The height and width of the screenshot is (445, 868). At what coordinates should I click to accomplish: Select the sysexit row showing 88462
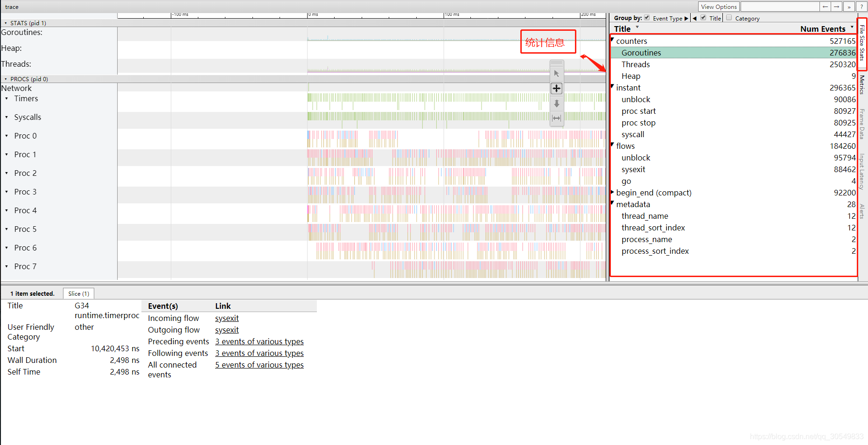coord(734,169)
